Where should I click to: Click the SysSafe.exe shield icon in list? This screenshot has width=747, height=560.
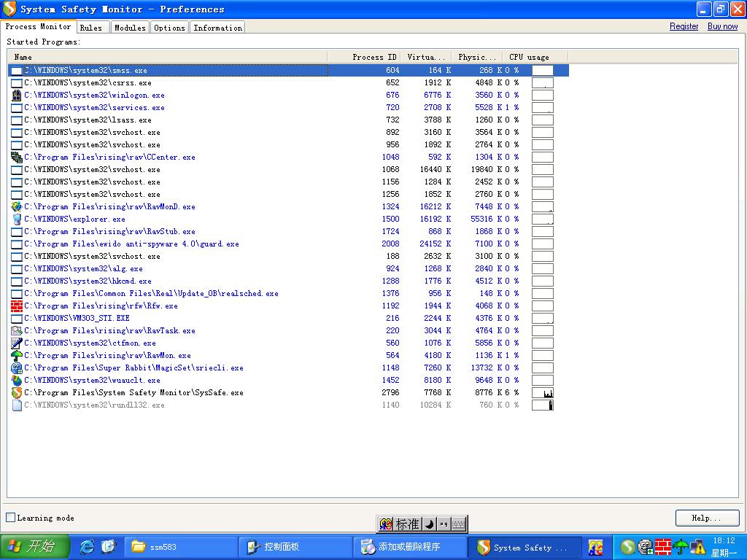(x=17, y=392)
